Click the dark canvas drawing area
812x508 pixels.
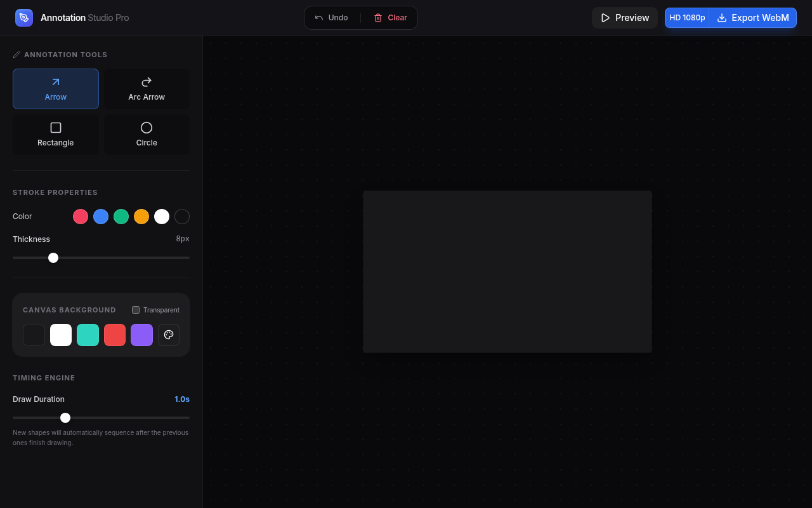click(x=507, y=272)
